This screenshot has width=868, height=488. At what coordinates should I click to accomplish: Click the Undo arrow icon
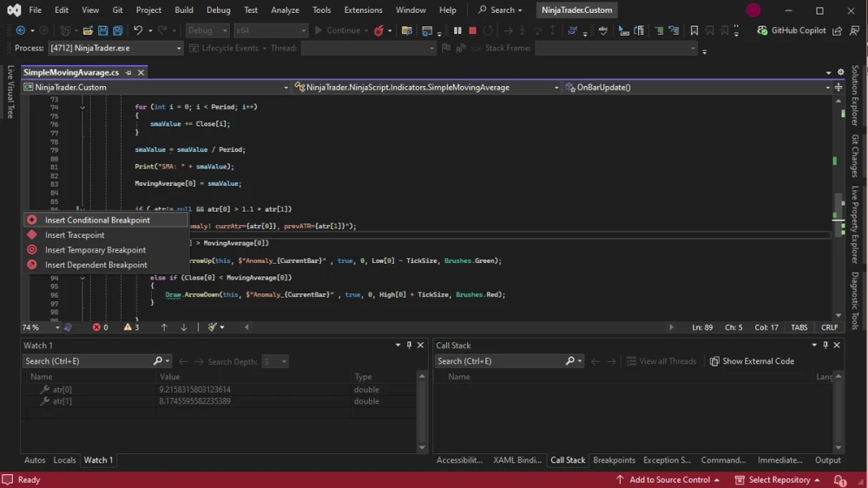coord(138,30)
